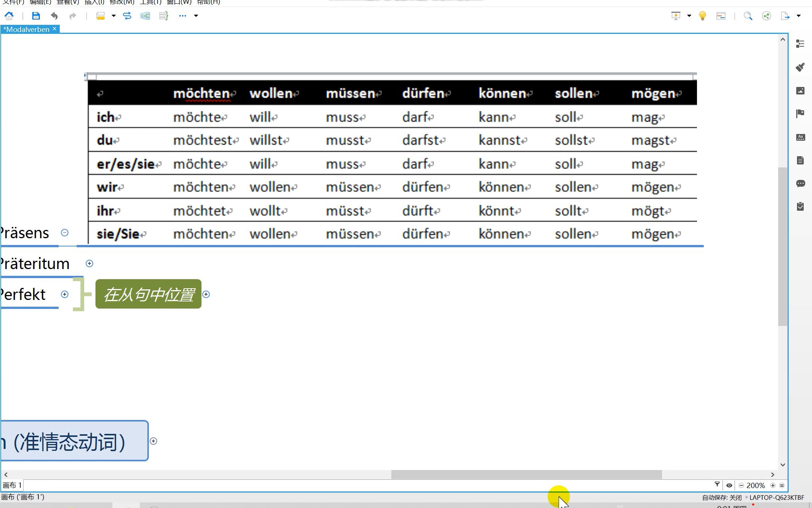
Task: Close the Modalverben tab
Action: point(55,29)
